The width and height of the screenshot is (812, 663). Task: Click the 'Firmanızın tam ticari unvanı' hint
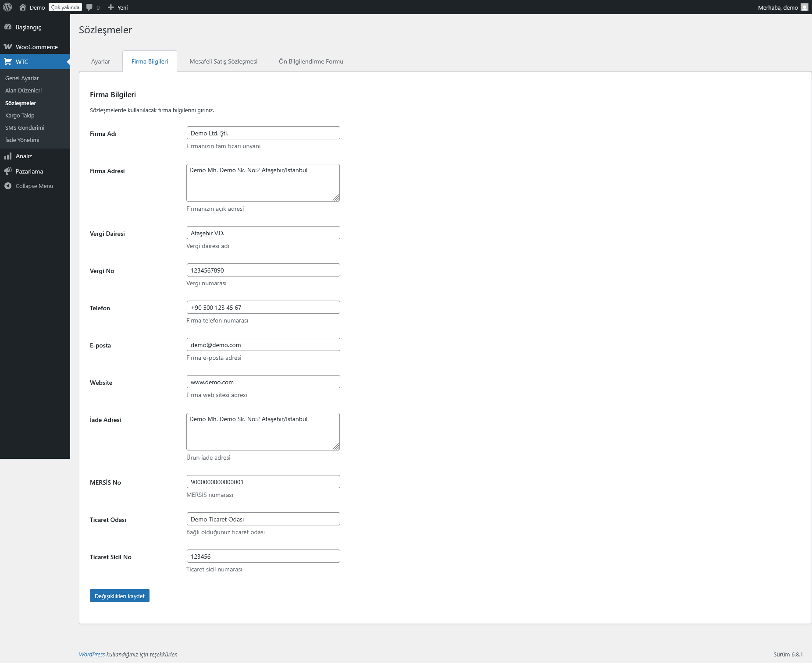coord(223,146)
